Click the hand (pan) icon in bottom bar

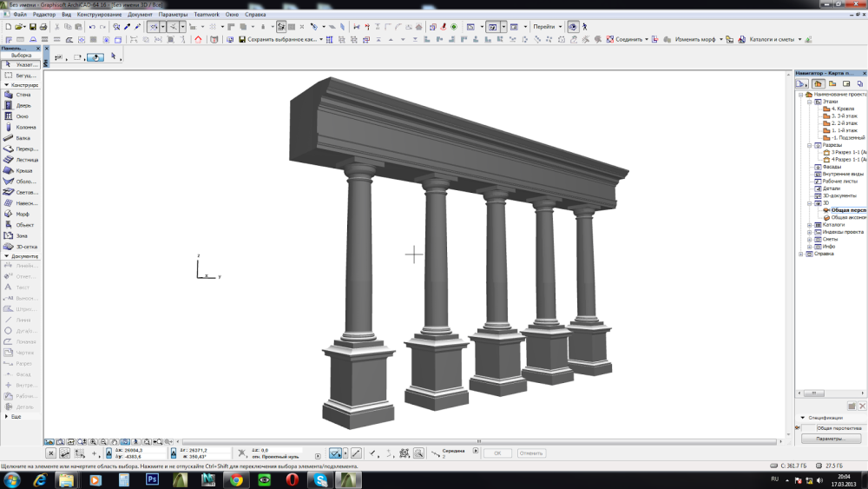pyautogui.click(x=114, y=442)
